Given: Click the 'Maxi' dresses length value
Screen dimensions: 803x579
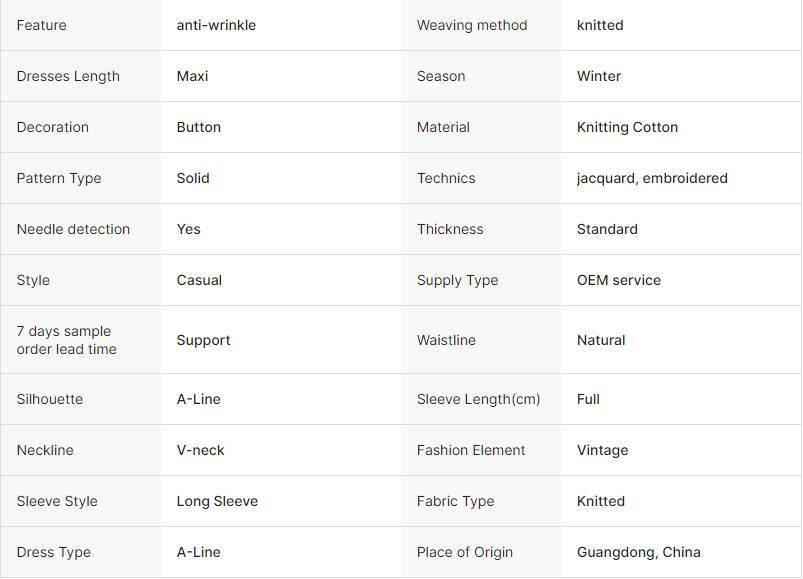Looking at the screenshot, I should click(x=193, y=76).
